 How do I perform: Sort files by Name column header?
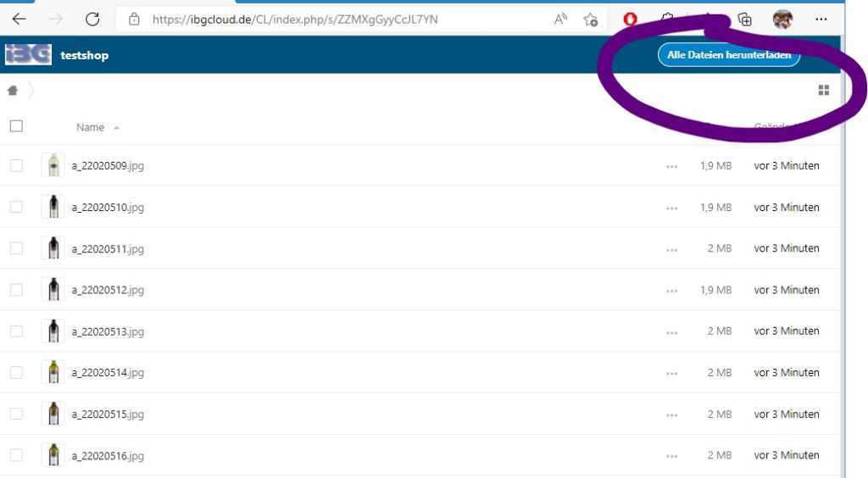point(90,127)
